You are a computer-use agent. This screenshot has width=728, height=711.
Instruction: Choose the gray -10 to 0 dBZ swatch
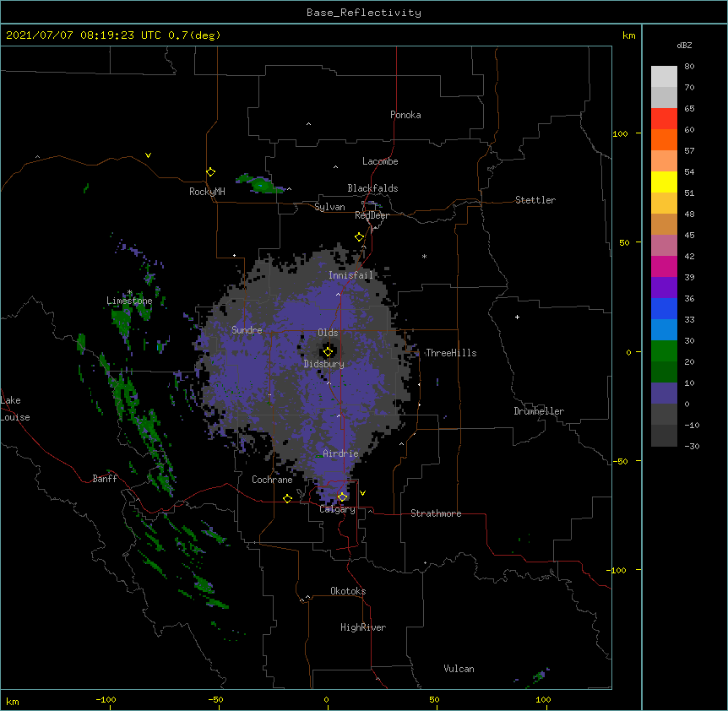(664, 415)
